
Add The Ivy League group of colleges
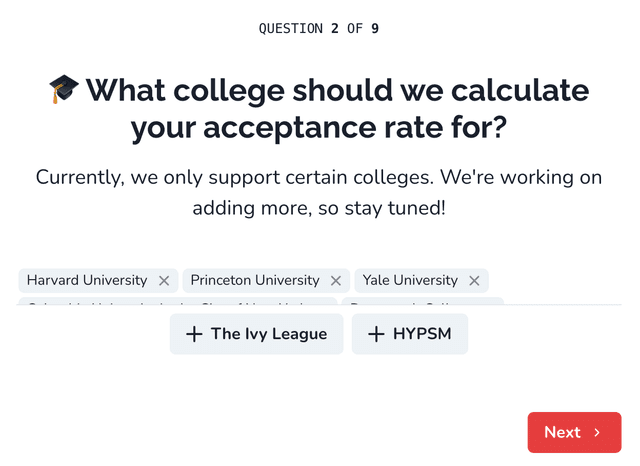257,334
